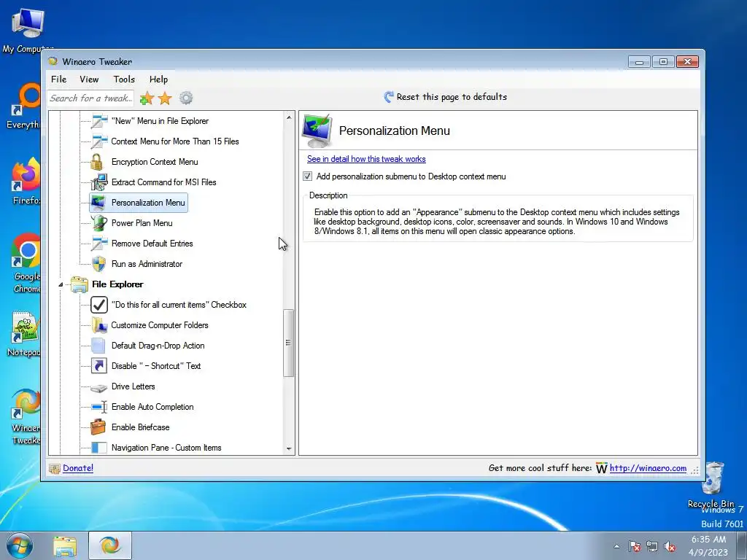
Task: Click the Extract Command for MSI Files icon
Action: coord(98,182)
